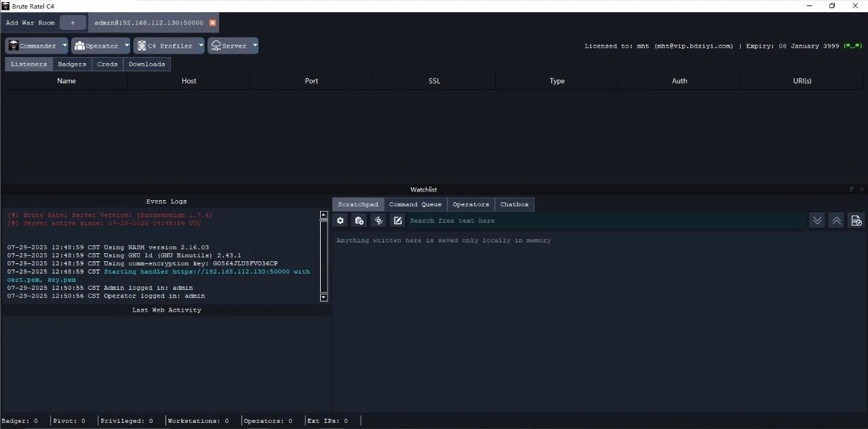Click the Server active since log line

click(104, 223)
